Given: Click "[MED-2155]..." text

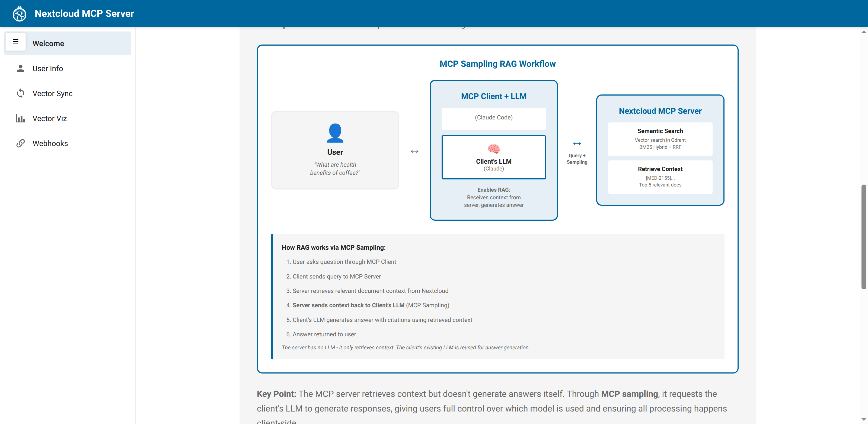Looking at the screenshot, I should coord(660,178).
